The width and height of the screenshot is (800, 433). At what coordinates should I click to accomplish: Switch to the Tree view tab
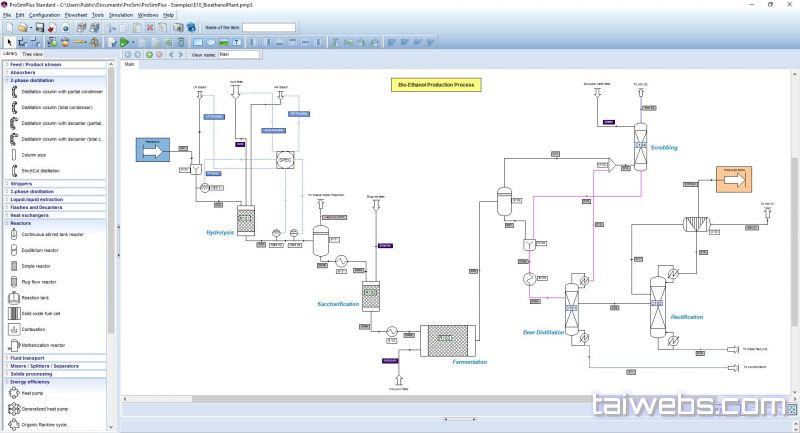click(32, 54)
